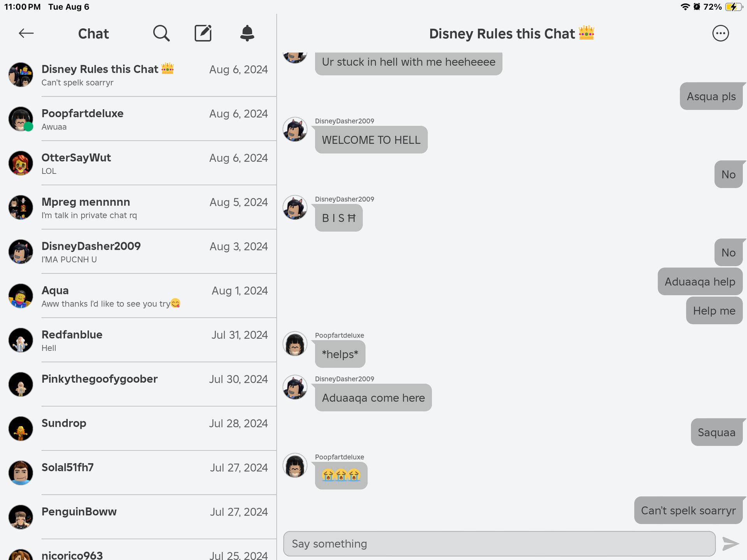The height and width of the screenshot is (560, 747).
Task: Open DisneyDasher2009 conversation in chat list
Action: (x=138, y=252)
